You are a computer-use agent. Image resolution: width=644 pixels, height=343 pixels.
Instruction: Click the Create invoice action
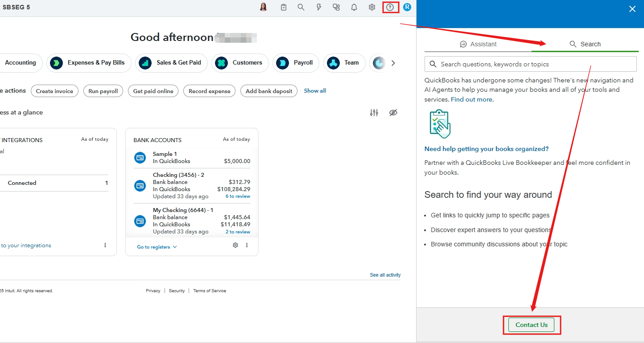coord(54,91)
